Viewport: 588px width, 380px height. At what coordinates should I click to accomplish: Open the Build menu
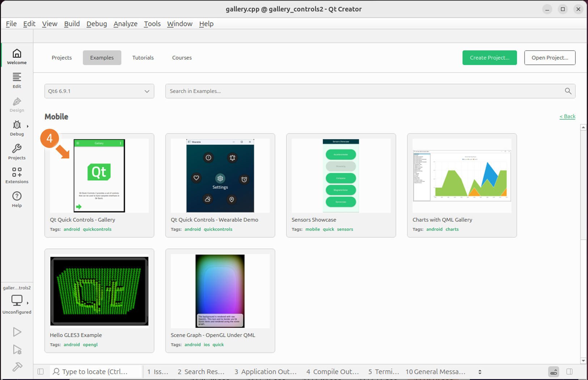pos(72,24)
